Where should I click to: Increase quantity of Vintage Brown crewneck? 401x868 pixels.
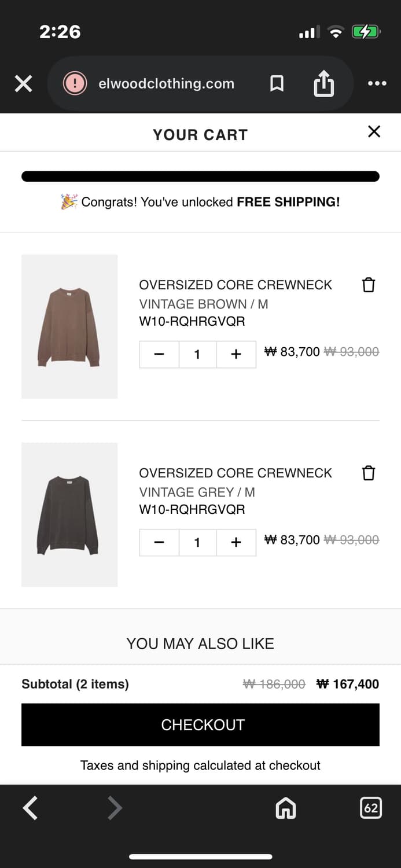236,354
